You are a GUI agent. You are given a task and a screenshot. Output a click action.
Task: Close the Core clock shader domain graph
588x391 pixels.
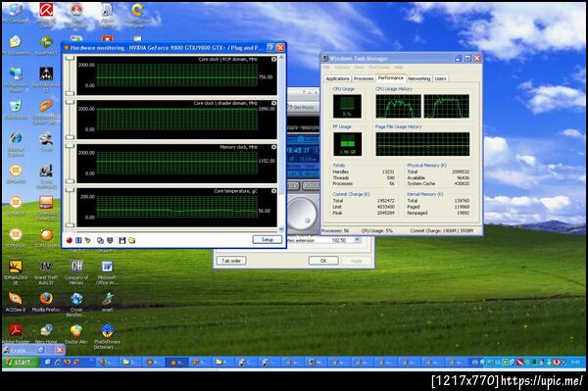(x=273, y=103)
